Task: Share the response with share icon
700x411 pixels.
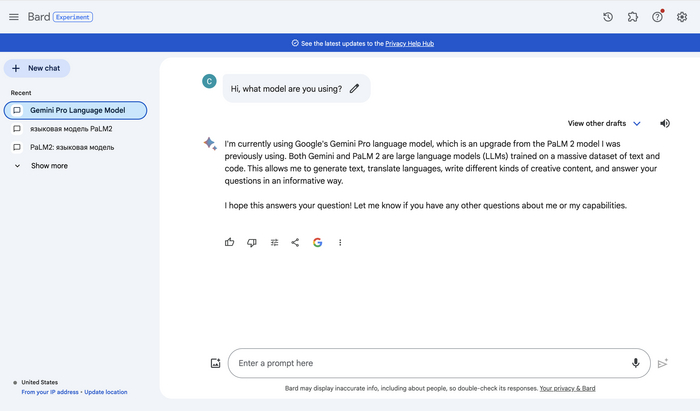Action: click(295, 242)
